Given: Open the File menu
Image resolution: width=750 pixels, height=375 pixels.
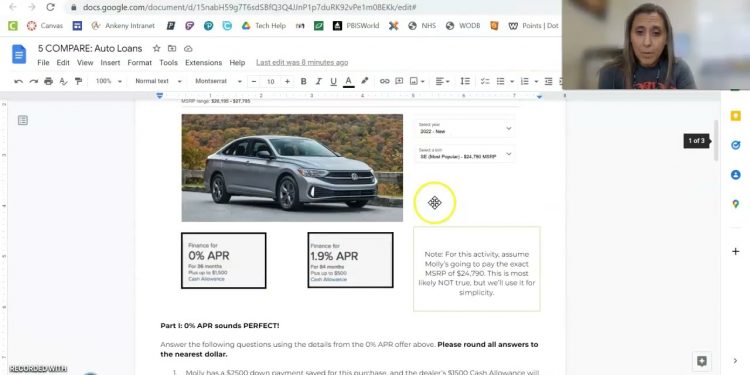Looking at the screenshot, I should tap(43, 63).
